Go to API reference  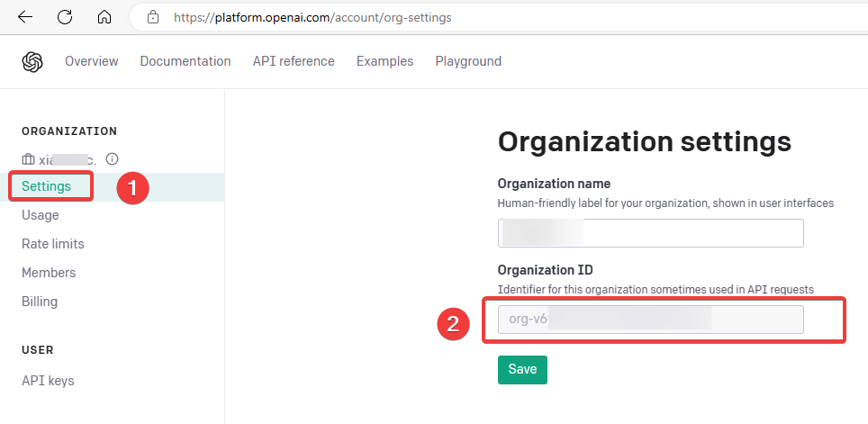point(294,61)
